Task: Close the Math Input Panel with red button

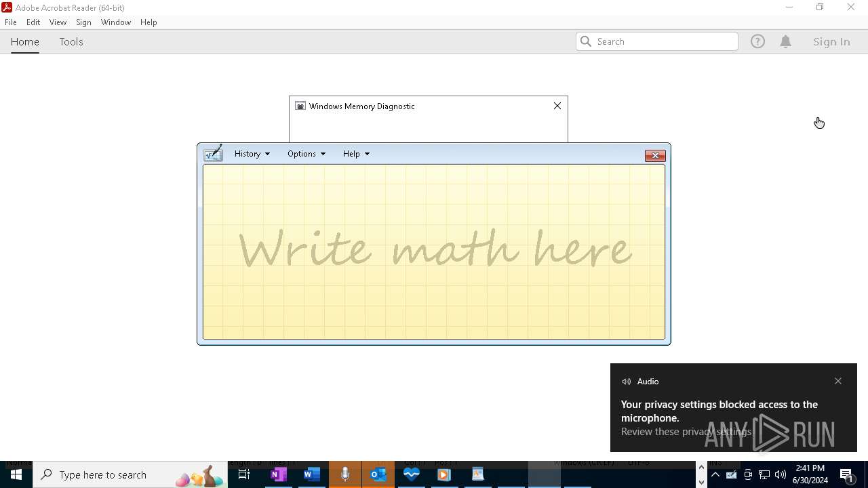Action: point(655,156)
